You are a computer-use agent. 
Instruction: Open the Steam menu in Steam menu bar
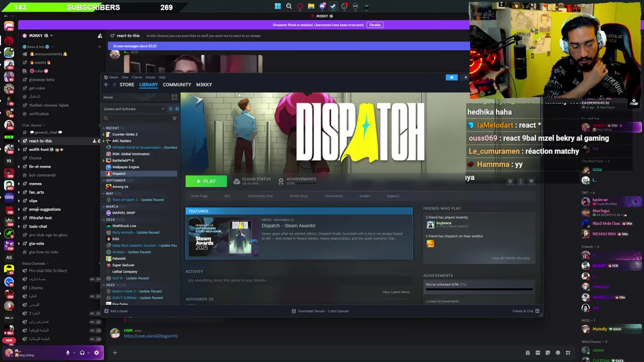coord(113,77)
